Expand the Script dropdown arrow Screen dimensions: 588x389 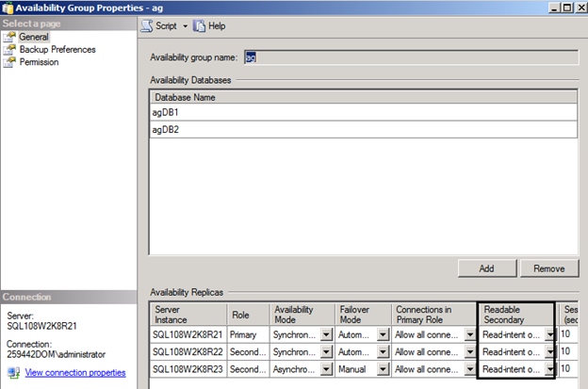186,25
